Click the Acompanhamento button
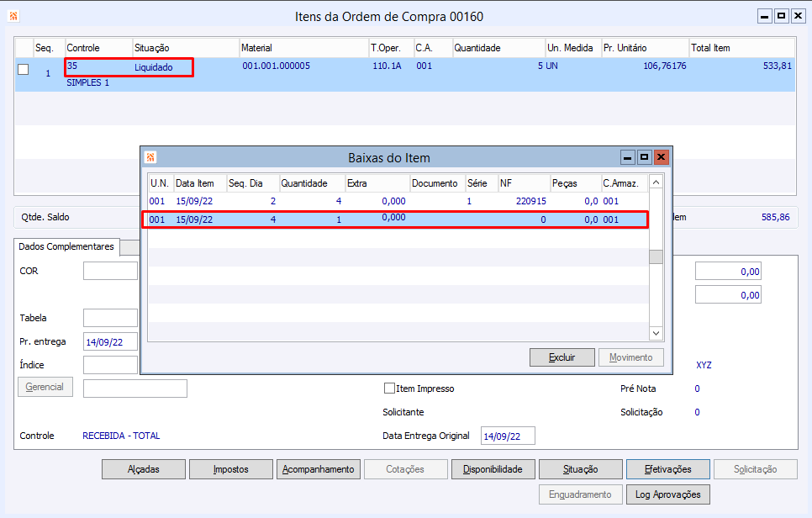The image size is (812, 518). [x=319, y=469]
